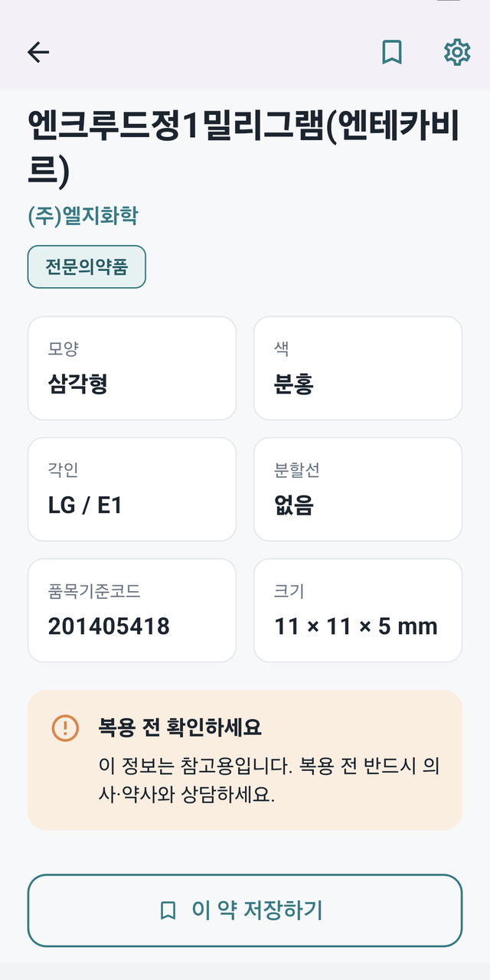The width and height of the screenshot is (490, 980).
Task: Tap the 분할선 없음 card
Action: (358, 489)
